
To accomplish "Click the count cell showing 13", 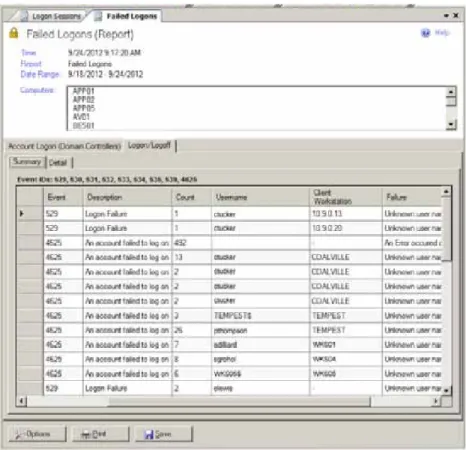I will click(192, 257).
